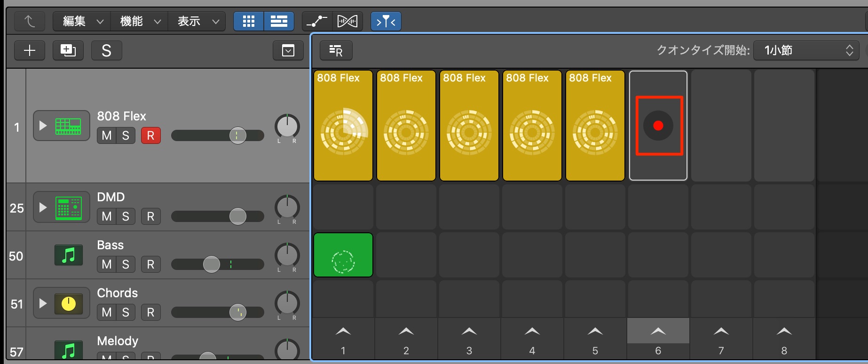868x364 pixels.
Task: Solo the Bass track
Action: point(126,264)
